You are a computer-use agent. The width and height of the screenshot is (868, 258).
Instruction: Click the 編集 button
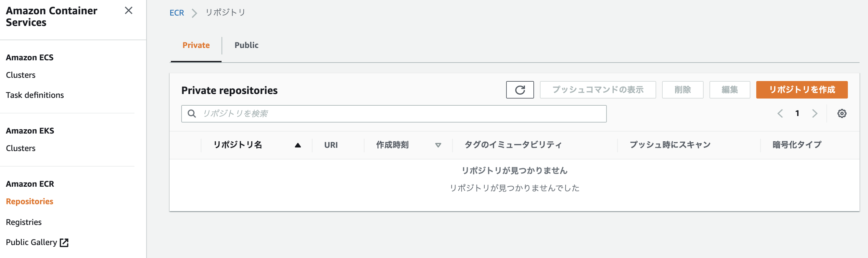tap(730, 90)
